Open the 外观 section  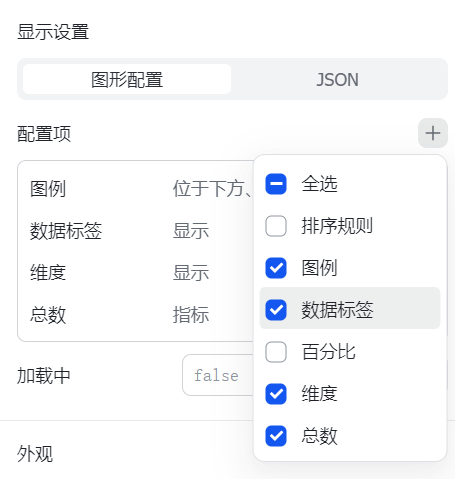pyautogui.click(x=35, y=454)
